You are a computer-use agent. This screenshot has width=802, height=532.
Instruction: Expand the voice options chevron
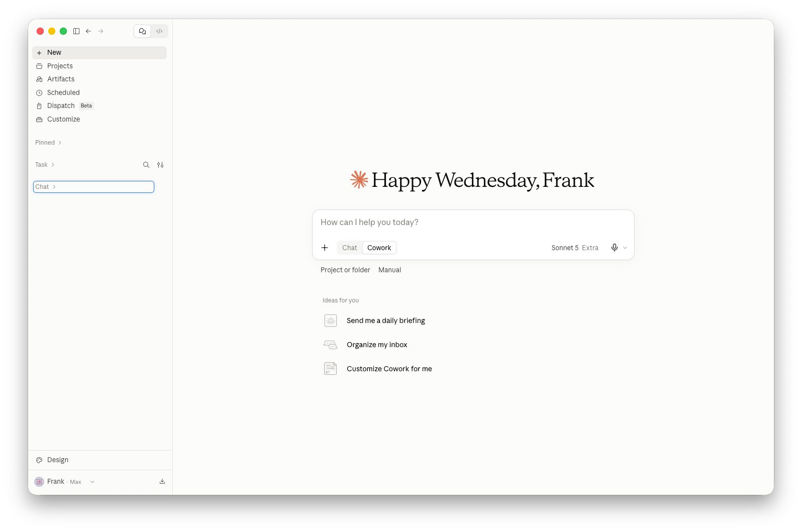coord(625,248)
